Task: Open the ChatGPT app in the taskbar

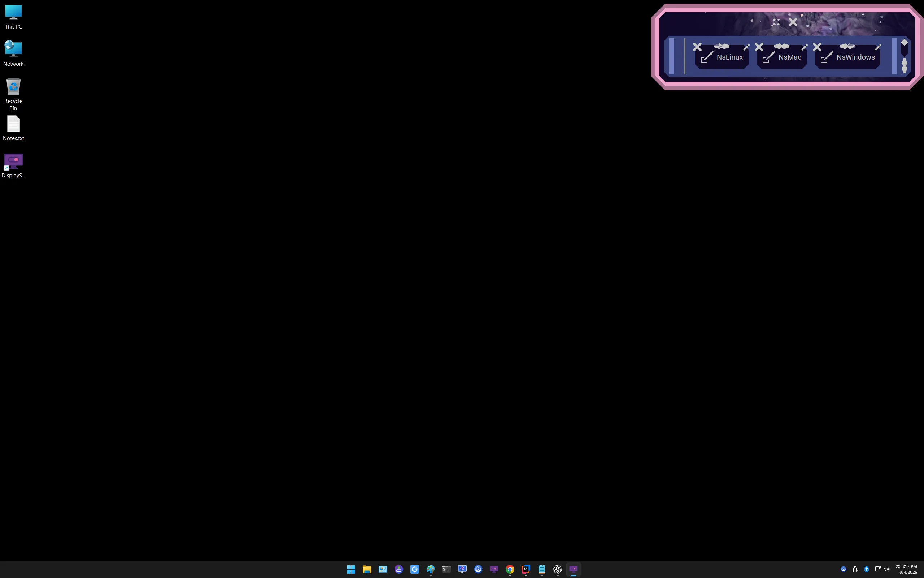Action: tap(557, 569)
